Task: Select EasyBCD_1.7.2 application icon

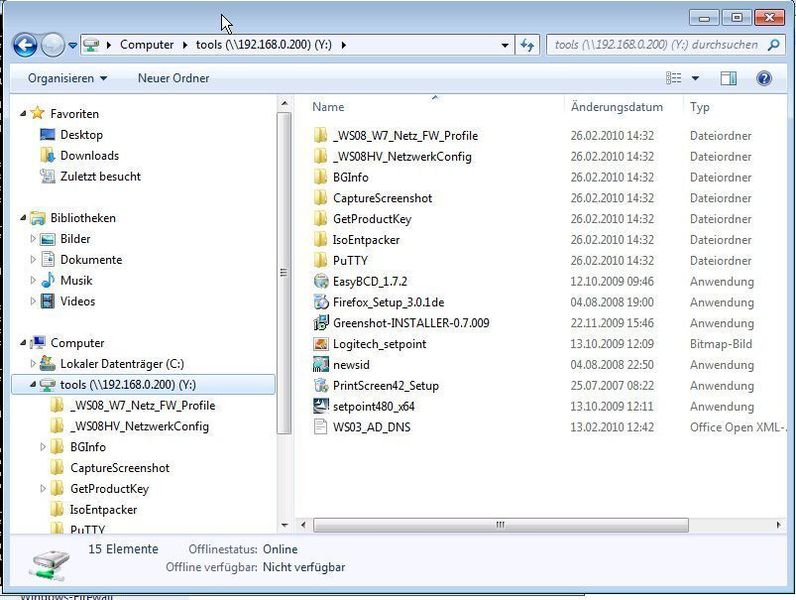Action: pyautogui.click(x=321, y=281)
